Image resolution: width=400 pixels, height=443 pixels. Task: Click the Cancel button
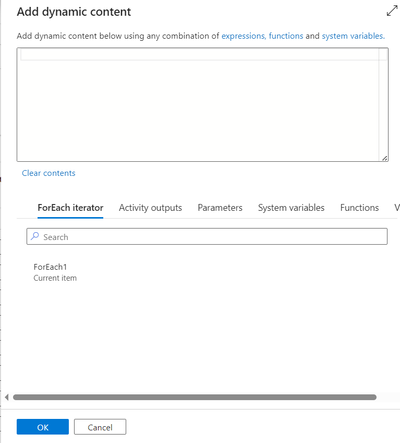click(100, 427)
